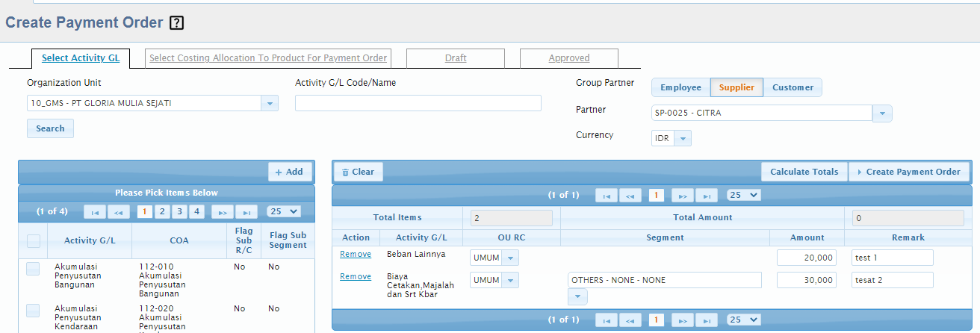Click the 30,000 amount field
The width and height of the screenshot is (980, 333).
coord(806,280)
